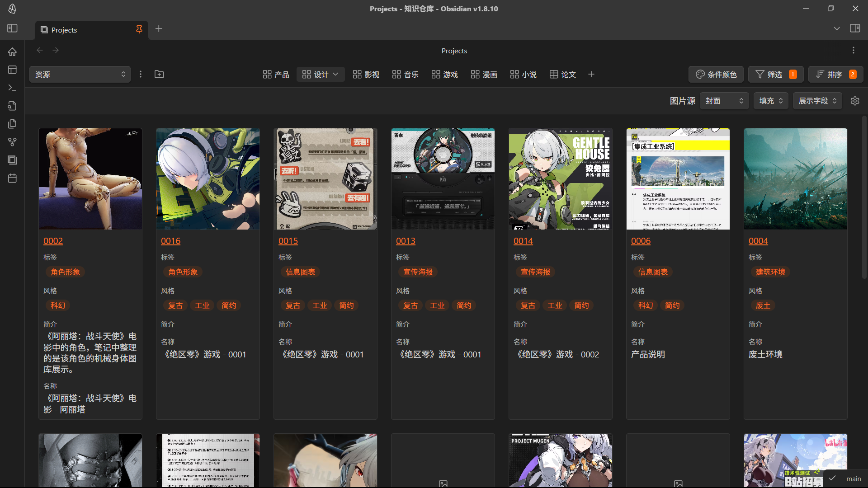The image size is (868, 488).
Task: Open the 展示字段 dropdown
Action: coord(817,101)
